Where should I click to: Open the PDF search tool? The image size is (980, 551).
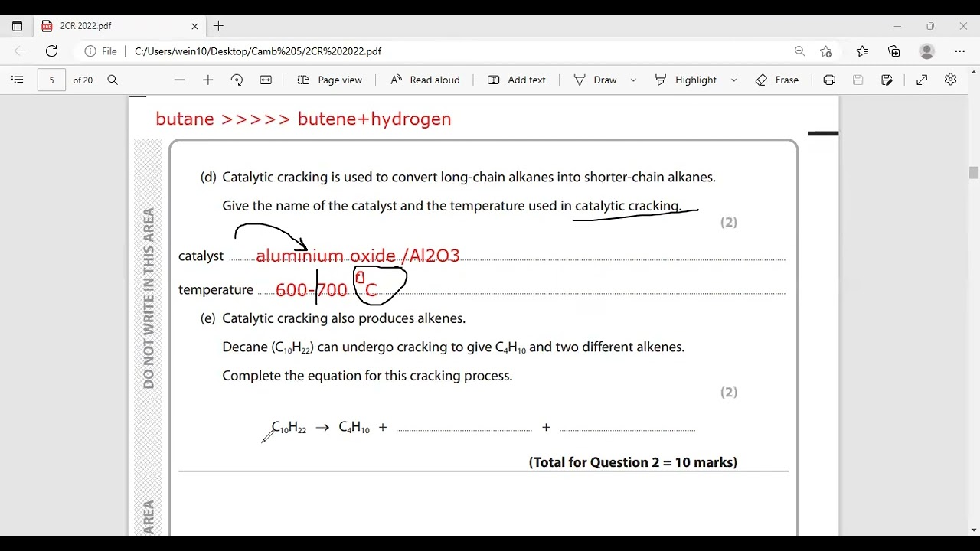pos(113,80)
